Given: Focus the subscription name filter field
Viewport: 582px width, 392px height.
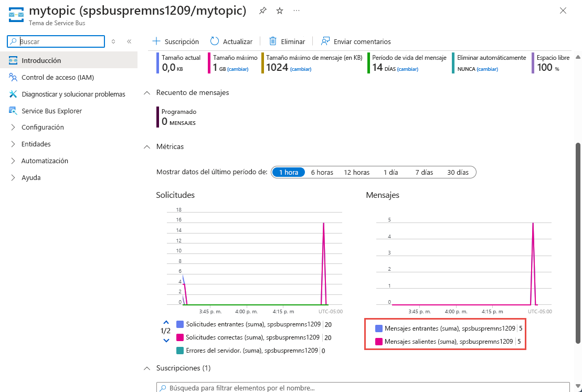Looking at the screenshot, I should (363, 387).
